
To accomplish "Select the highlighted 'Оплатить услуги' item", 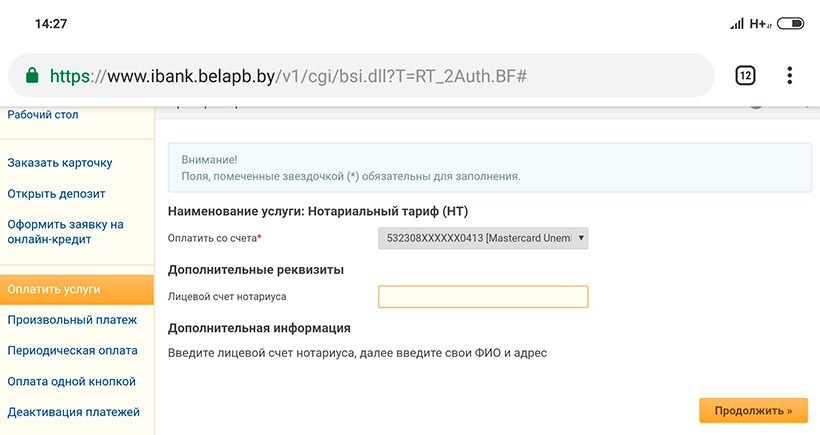I will click(54, 289).
